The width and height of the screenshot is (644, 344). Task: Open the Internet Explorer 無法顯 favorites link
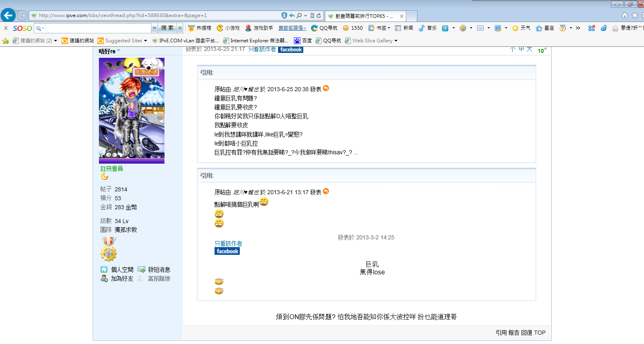[256, 41]
